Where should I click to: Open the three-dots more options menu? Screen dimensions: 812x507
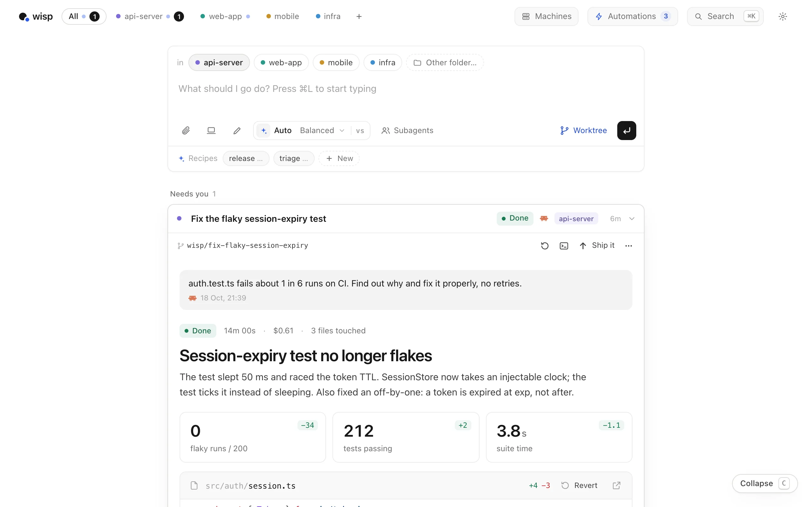click(x=628, y=246)
